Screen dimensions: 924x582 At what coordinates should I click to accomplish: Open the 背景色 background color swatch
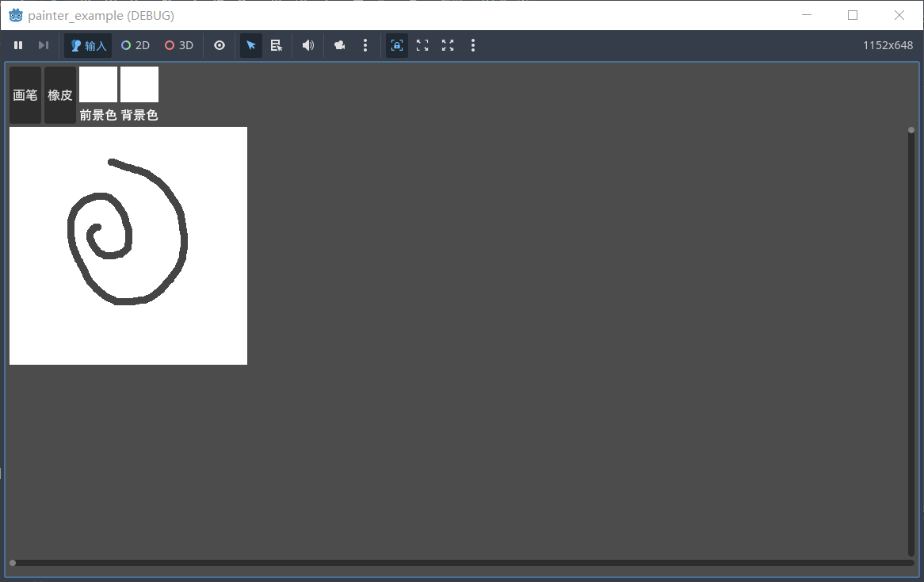coord(139,85)
